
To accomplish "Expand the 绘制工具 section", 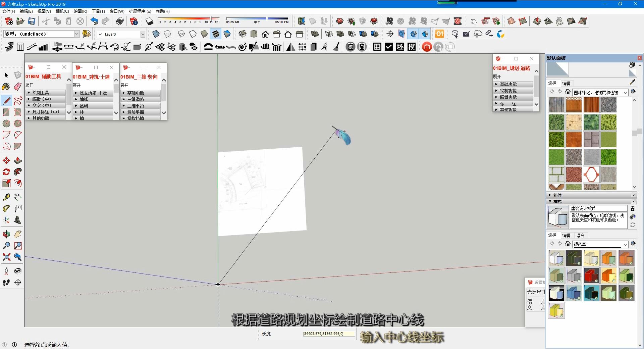I will coord(46,93).
